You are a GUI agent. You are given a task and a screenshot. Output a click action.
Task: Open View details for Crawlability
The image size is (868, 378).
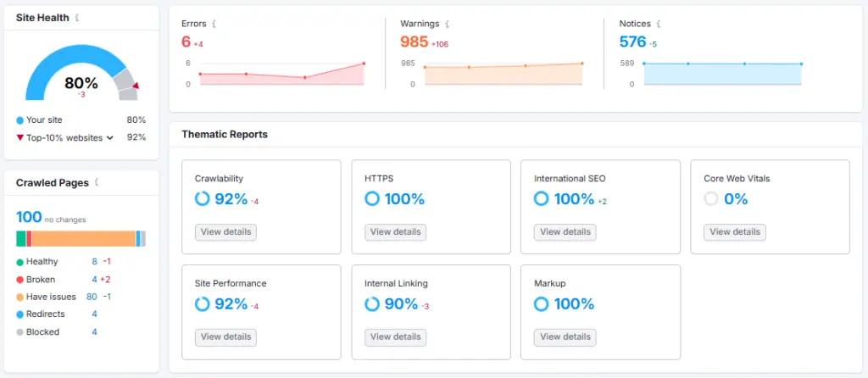(225, 232)
